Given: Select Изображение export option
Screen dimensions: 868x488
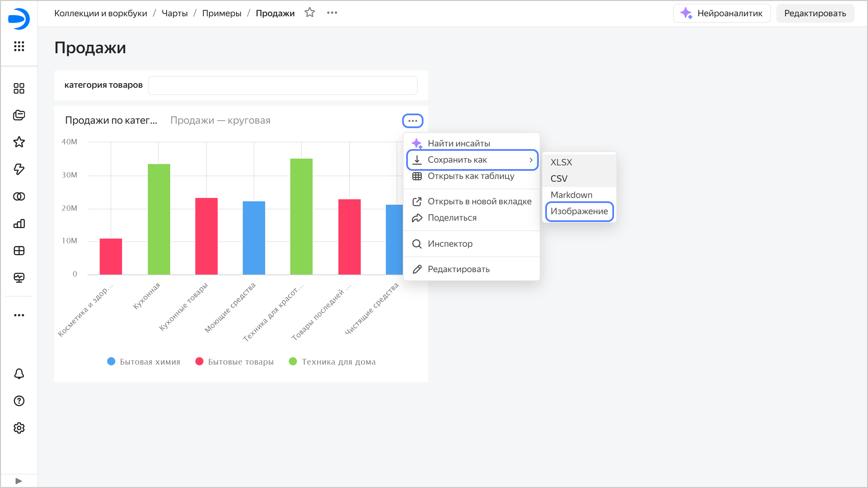Looking at the screenshot, I should click(x=579, y=211).
